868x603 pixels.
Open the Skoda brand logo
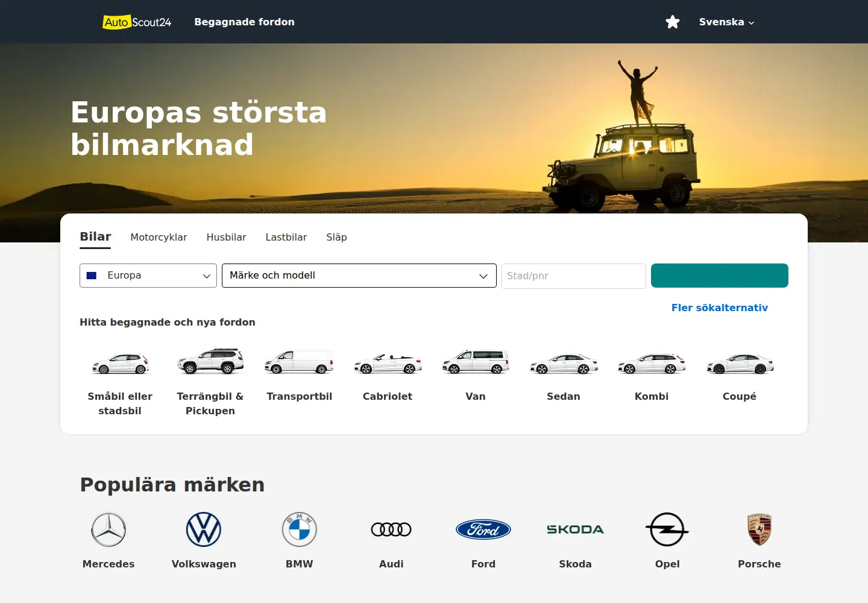click(x=575, y=529)
